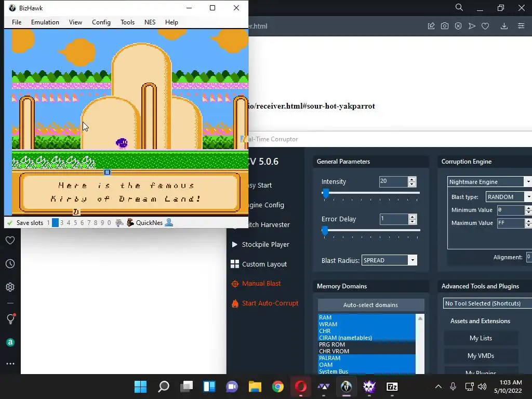Select save slot 1 in BizHawk
Image resolution: width=532 pixels, height=399 pixels.
pos(48,223)
